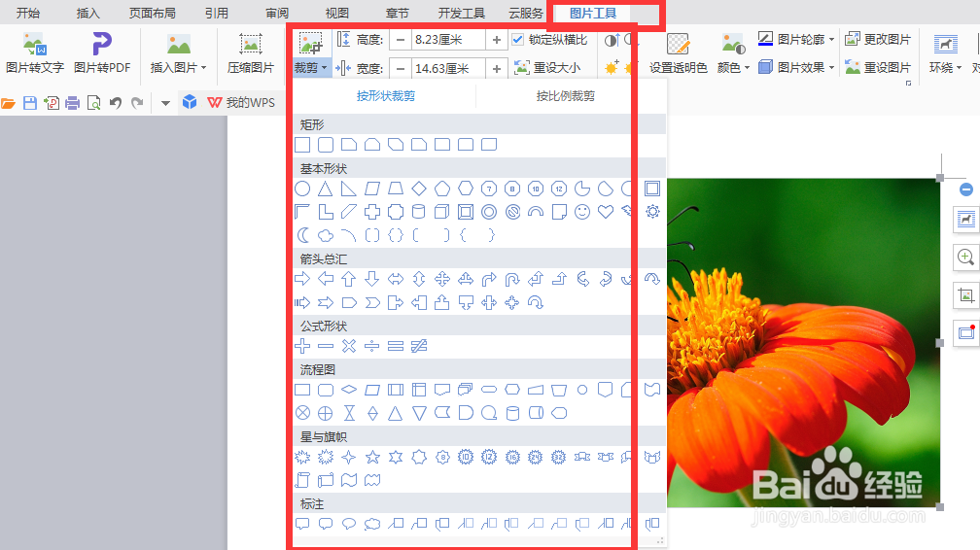This screenshot has height=550, width=980.
Task: Select the cloud shape
Action: point(326,235)
